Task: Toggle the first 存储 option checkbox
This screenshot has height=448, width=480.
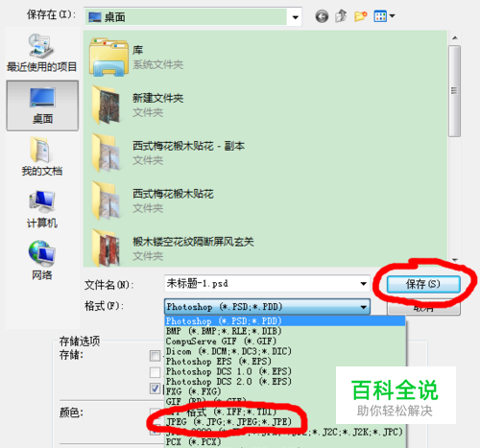Action: pyautogui.click(x=156, y=356)
